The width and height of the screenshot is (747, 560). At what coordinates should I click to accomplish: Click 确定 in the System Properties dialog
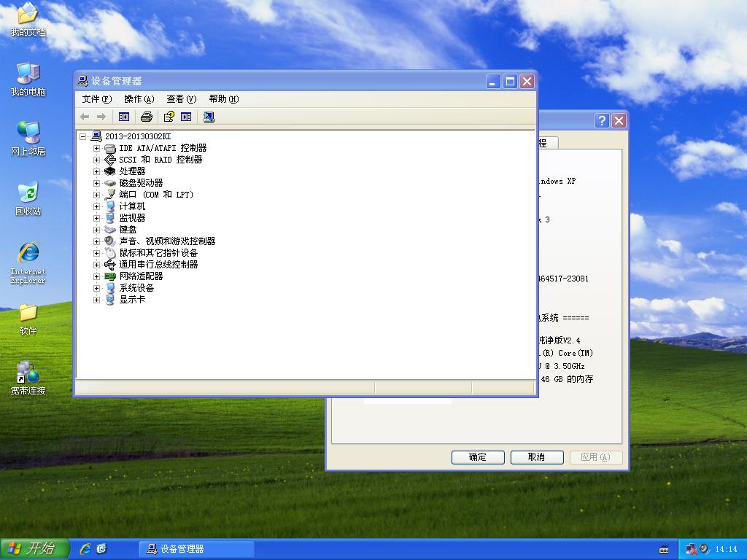tap(478, 457)
